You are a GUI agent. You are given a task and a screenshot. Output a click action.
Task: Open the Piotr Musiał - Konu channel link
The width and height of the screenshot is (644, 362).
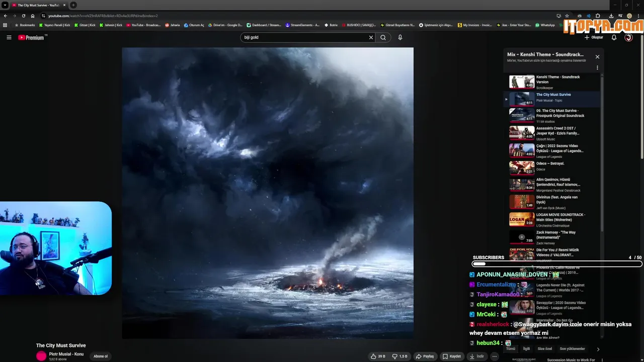tap(66, 354)
